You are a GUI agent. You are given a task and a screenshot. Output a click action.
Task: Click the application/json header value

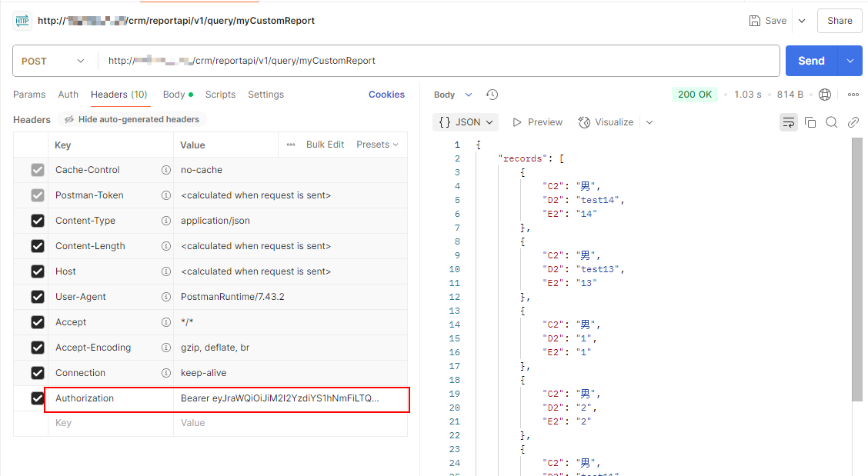(x=215, y=221)
